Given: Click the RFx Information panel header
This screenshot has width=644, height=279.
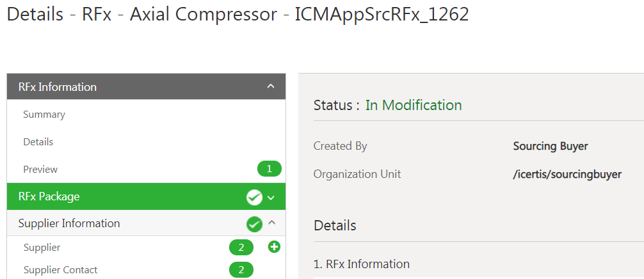Looking at the screenshot, I should pyautogui.click(x=58, y=86).
